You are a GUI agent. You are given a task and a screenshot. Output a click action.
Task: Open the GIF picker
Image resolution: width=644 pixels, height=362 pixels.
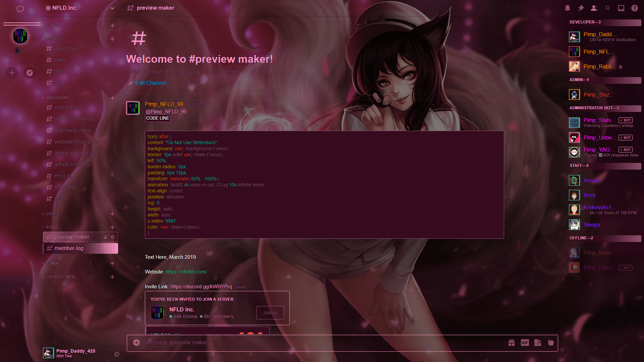pyautogui.click(x=525, y=343)
